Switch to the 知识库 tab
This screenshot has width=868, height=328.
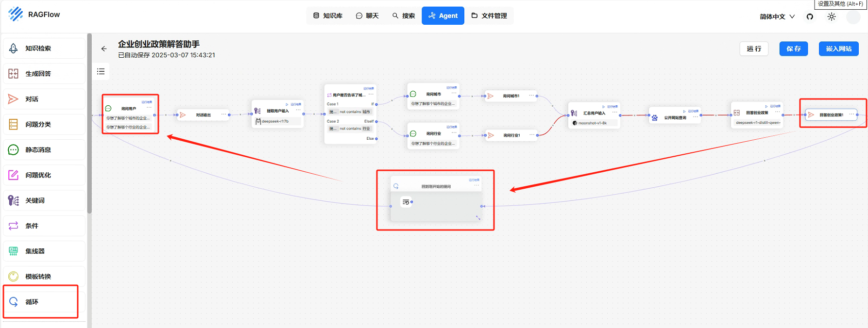click(328, 16)
